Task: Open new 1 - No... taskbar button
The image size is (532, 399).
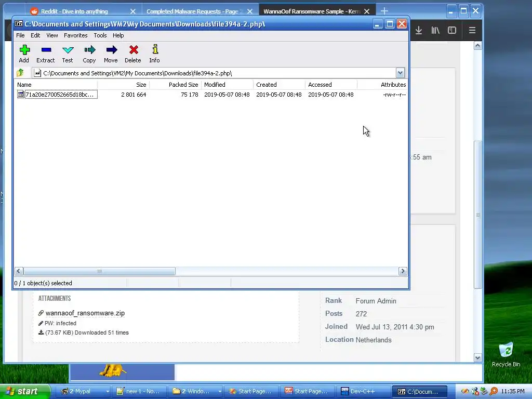Action: point(140,391)
